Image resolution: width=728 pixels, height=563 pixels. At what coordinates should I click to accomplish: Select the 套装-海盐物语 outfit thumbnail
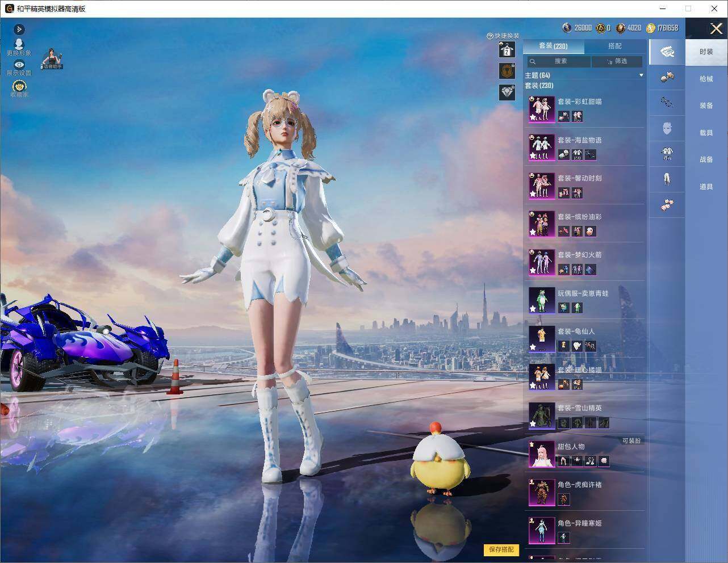click(x=542, y=147)
